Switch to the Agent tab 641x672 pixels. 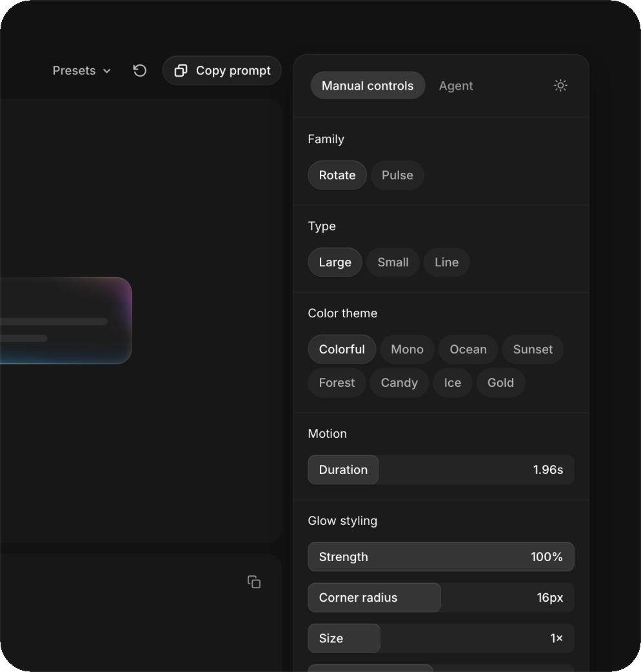(455, 86)
